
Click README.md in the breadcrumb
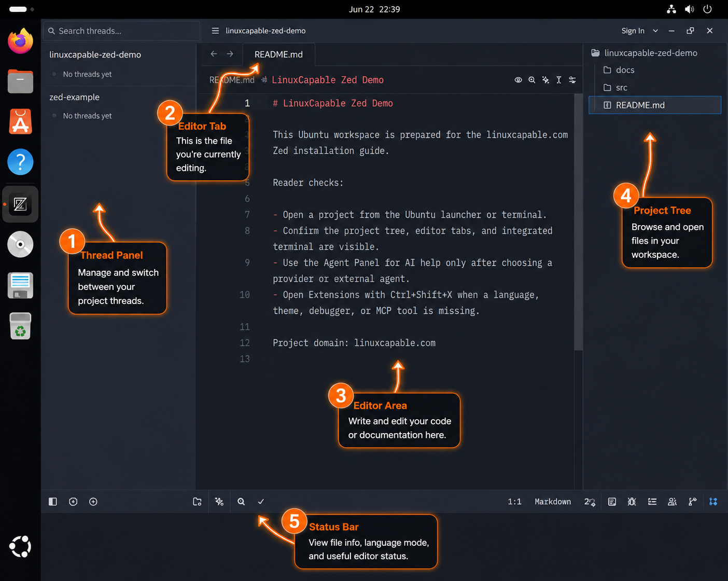pyautogui.click(x=232, y=80)
